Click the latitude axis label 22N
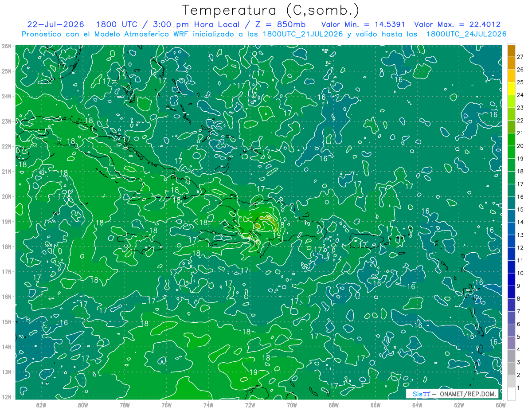This screenshot has height=411, width=532. 6,146
